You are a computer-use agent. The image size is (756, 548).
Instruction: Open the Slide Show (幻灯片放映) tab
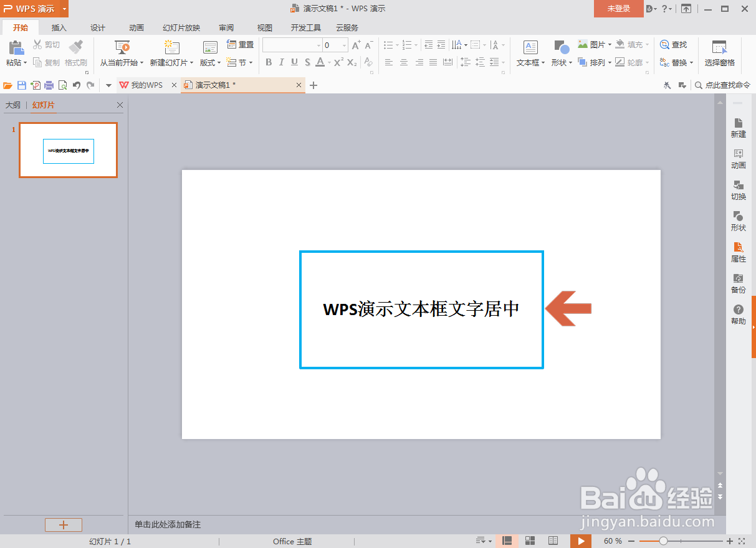click(181, 27)
